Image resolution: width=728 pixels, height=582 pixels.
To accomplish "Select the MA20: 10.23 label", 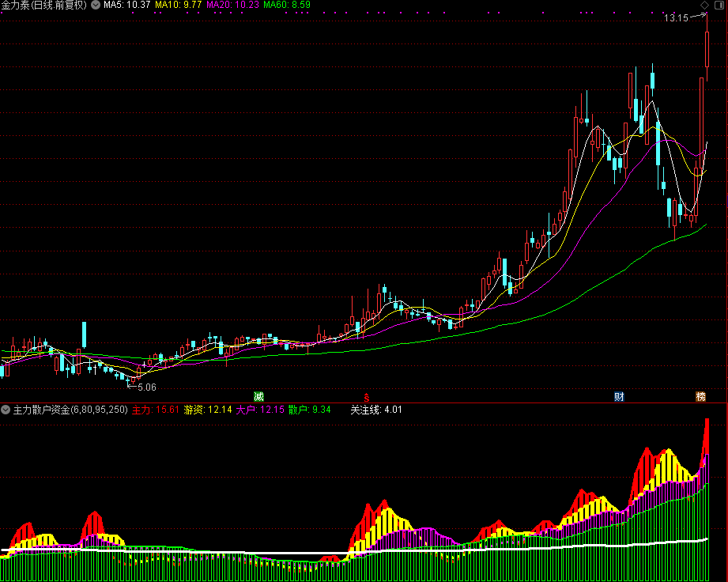I will [x=232, y=5].
